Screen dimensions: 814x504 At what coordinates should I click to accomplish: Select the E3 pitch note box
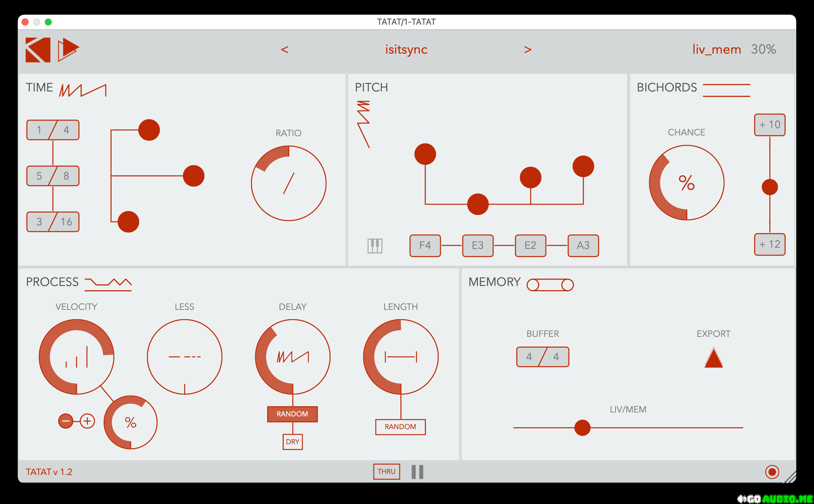point(478,245)
